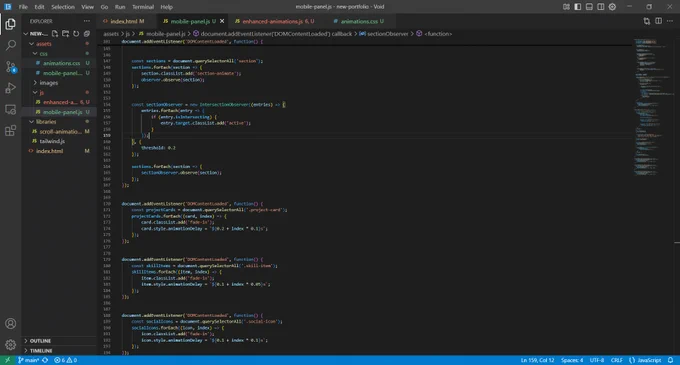Image resolution: width=680 pixels, height=365 pixels.
Task: Open the Source Control view
Action: [10, 66]
